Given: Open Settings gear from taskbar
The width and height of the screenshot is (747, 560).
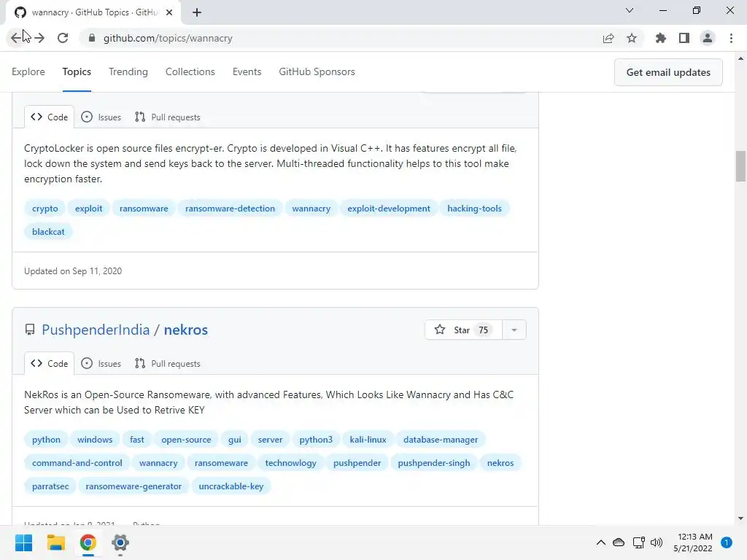Looking at the screenshot, I should [x=120, y=542].
